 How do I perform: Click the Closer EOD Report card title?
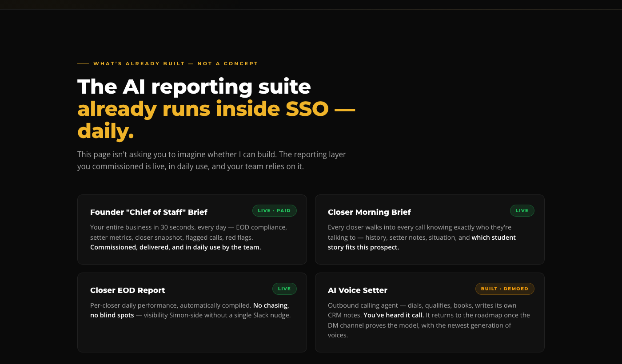coord(128,290)
